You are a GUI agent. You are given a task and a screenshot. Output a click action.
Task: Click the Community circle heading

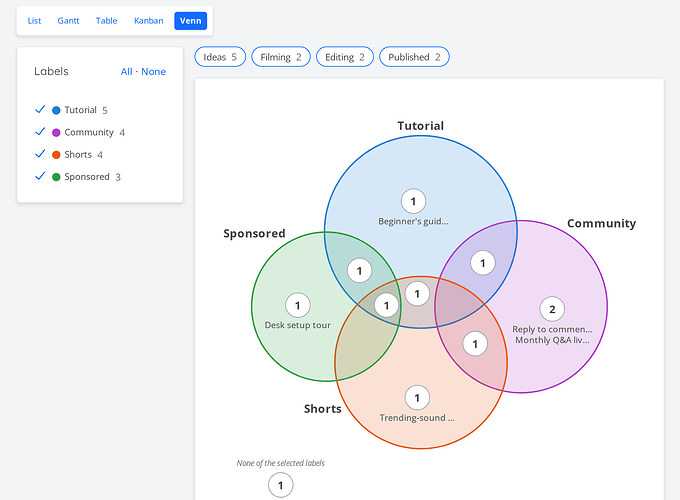tap(602, 223)
